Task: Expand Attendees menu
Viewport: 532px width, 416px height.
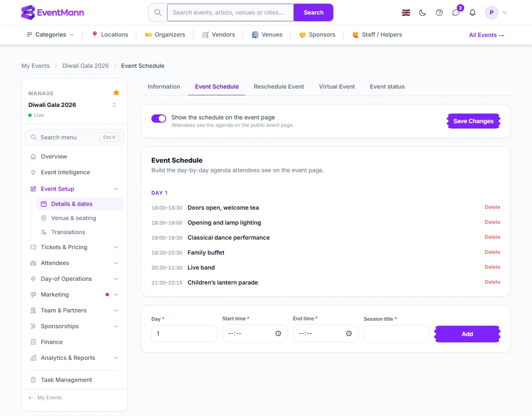Action: point(74,263)
